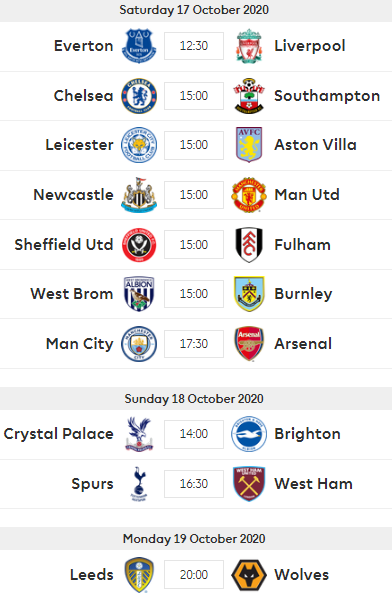Click the Fulham club crest
Screen dimensions: 392x598
point(249,244)
